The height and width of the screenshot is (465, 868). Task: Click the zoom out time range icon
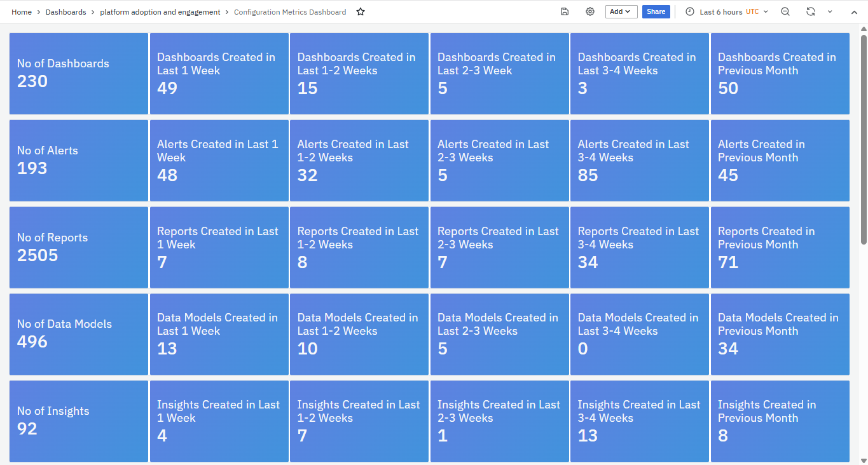click(785, 11)
